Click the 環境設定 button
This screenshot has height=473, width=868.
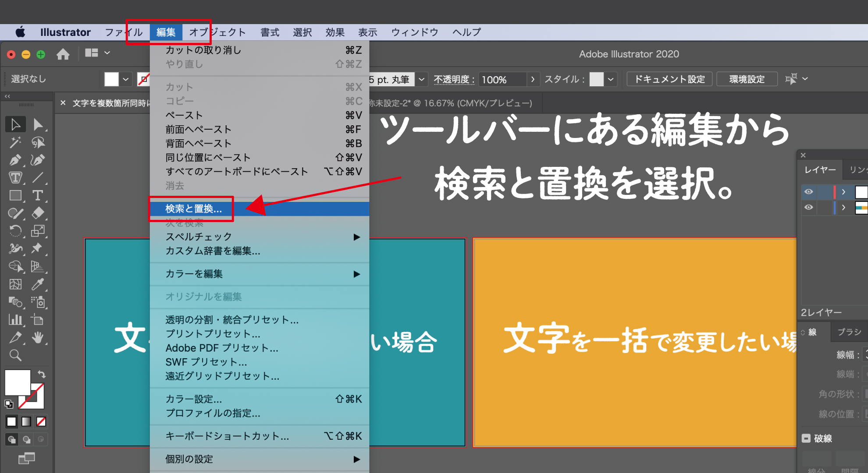[x=747, y=79]
